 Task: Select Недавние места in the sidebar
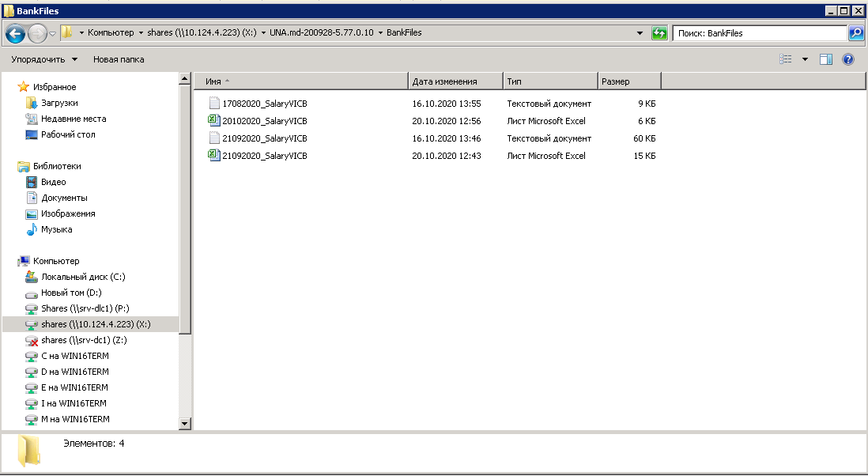pos(74,119)
